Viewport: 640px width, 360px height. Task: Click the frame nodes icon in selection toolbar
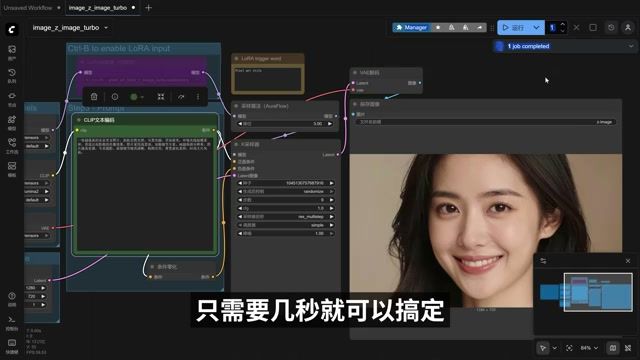[161, 97]
